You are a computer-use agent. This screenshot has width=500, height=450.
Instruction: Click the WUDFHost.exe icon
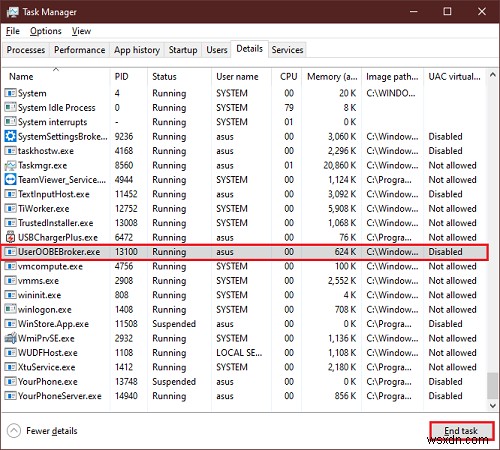pyautogui.click(x=10, y=352)
